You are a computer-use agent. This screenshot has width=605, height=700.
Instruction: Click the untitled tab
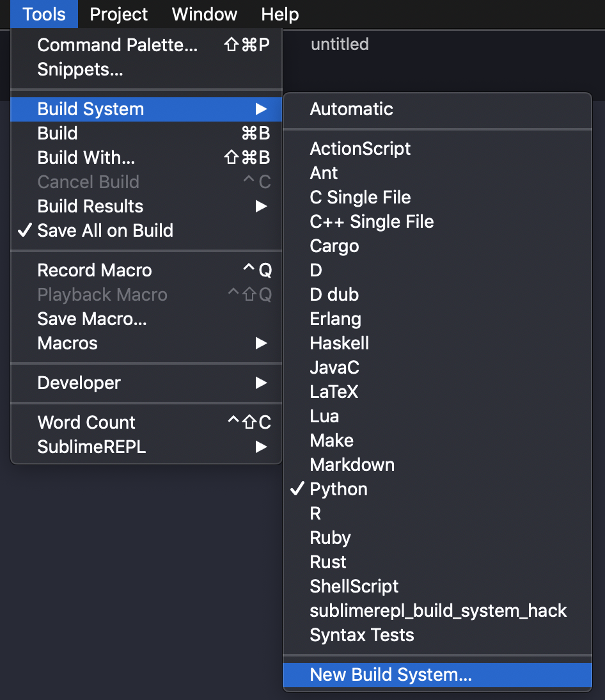[x=340, y=44]
